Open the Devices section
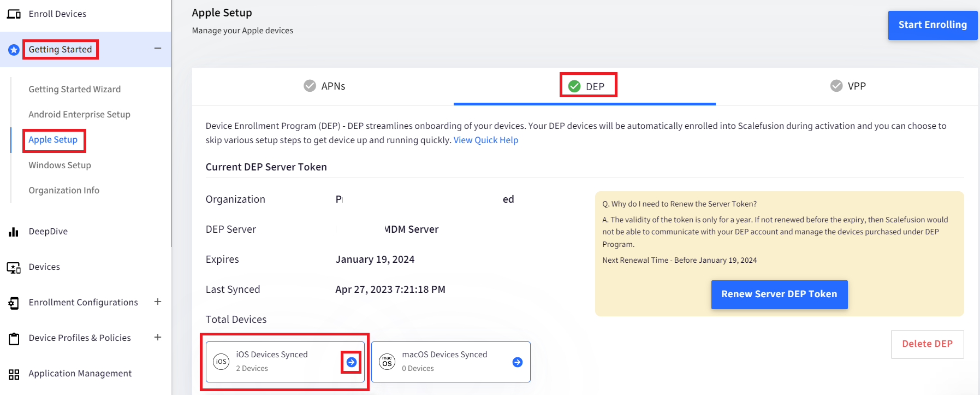 [x=44, y=267]
